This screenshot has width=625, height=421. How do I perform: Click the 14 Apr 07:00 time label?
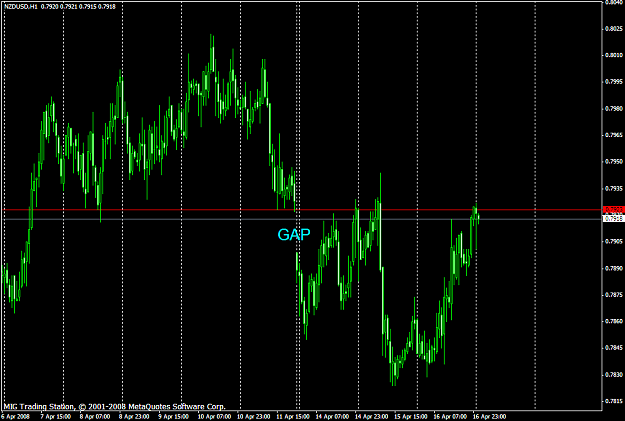(x=332, y=417)
